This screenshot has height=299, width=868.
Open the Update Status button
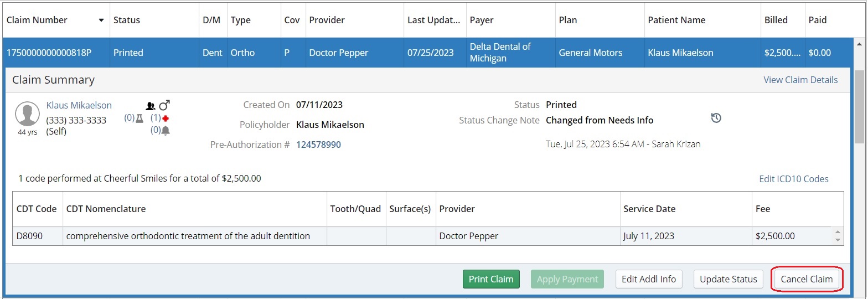click(x=728, y=279)
